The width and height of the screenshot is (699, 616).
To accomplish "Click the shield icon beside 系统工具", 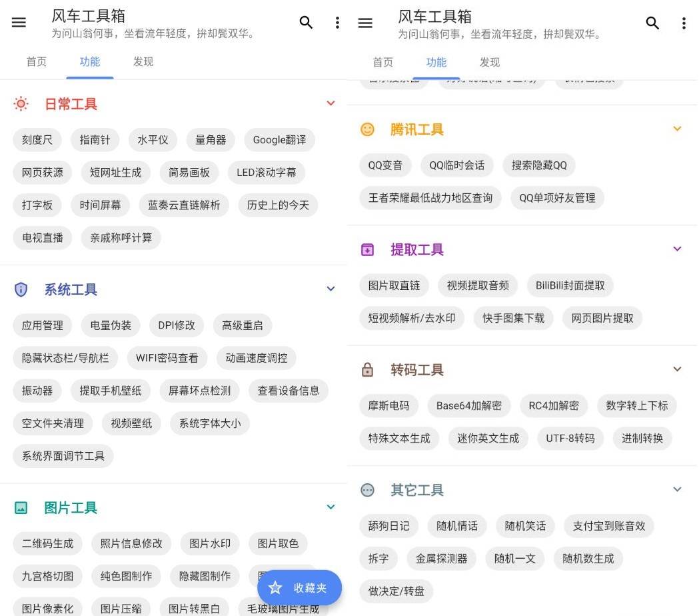I will [20, 289].
